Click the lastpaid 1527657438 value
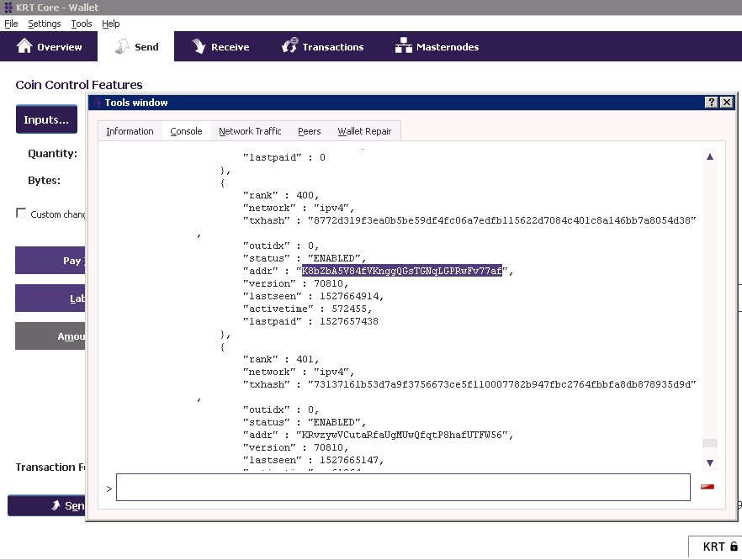Viewport: 742px width, 560px height. pyautogui.click(x=349, y=321)
